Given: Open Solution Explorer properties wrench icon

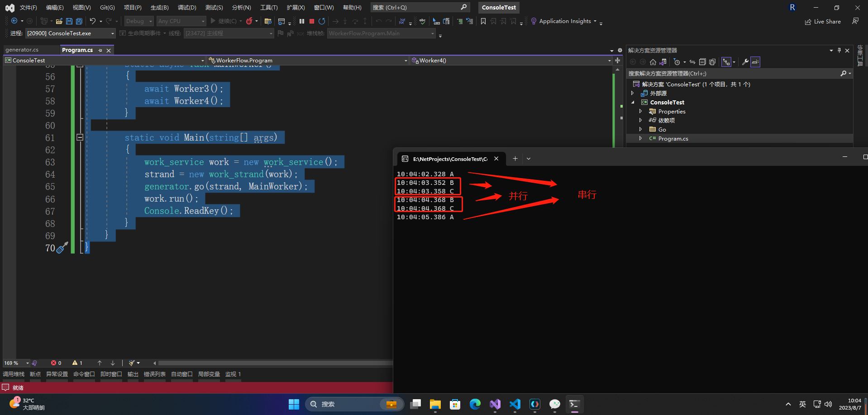Looking at the screenshot, I should 745,62.
